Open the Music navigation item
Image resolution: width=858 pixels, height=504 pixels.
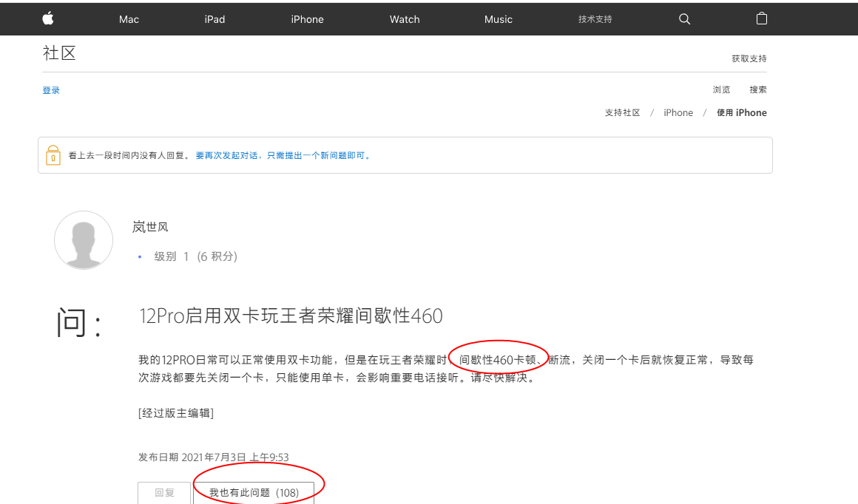tap(498, 19)
